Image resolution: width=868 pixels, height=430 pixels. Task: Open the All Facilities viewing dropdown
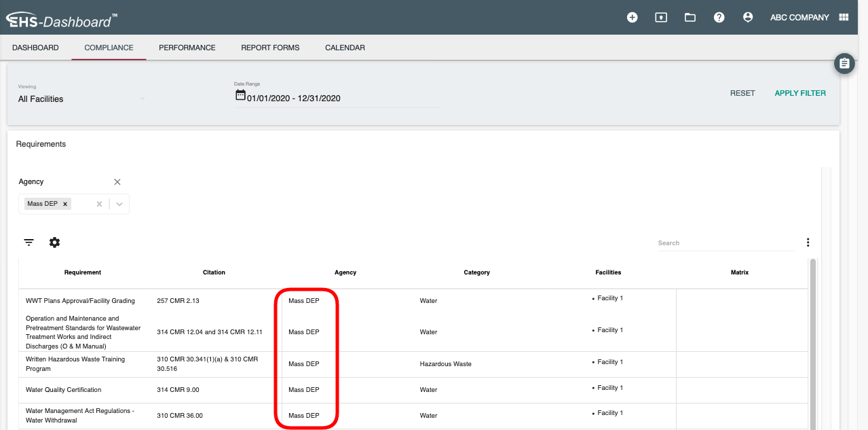pos(81,99)
